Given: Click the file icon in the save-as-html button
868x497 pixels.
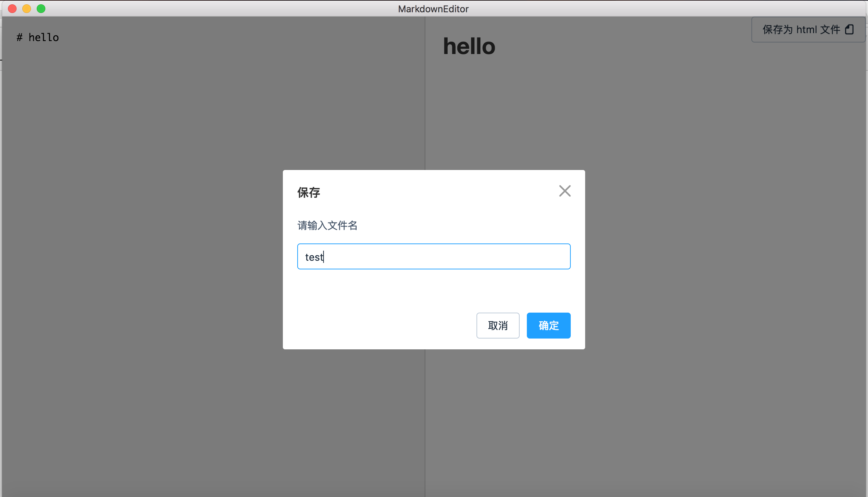Looking at the screenshot, I should (849, 30).
